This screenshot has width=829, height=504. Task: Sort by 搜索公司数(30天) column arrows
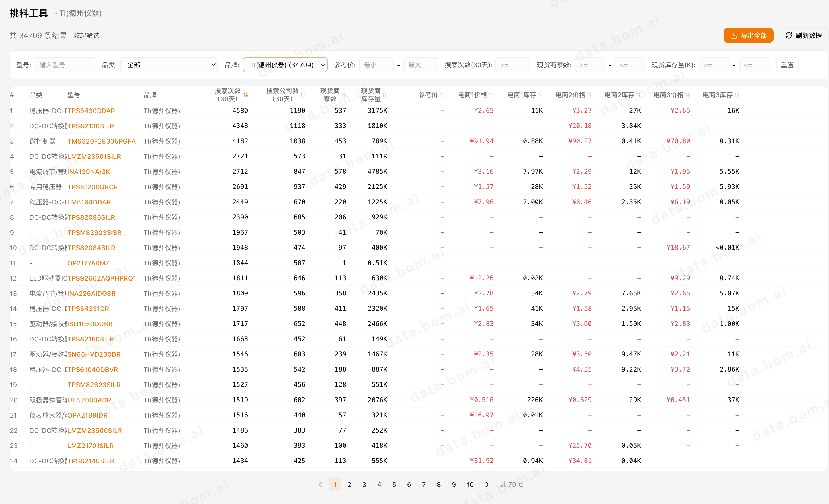[x=303, y=95]
